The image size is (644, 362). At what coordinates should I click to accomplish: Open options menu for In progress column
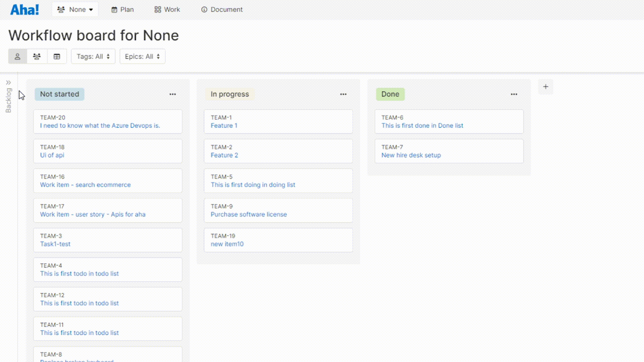(343, 94)
